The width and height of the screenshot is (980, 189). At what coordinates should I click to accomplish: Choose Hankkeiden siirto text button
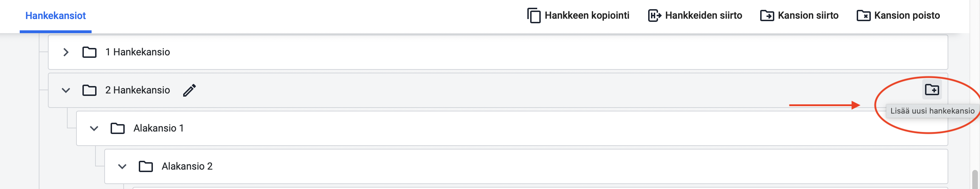[x=703, y=16]
